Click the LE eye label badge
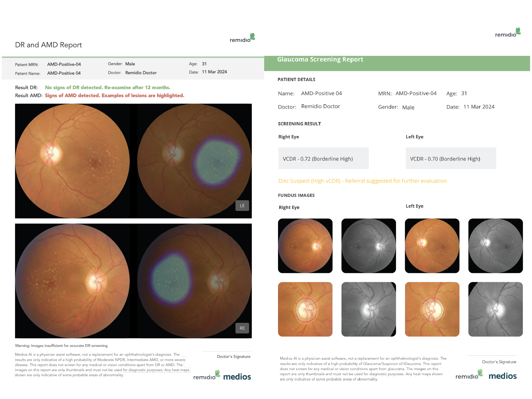Screen dimensions: 532x399 click(242, 206)
